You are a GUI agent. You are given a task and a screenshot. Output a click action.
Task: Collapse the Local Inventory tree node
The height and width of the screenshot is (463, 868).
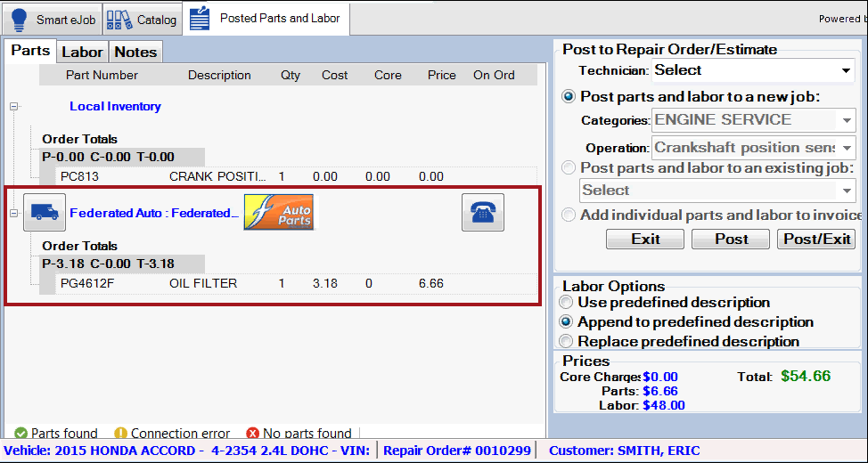coord(14,106)
